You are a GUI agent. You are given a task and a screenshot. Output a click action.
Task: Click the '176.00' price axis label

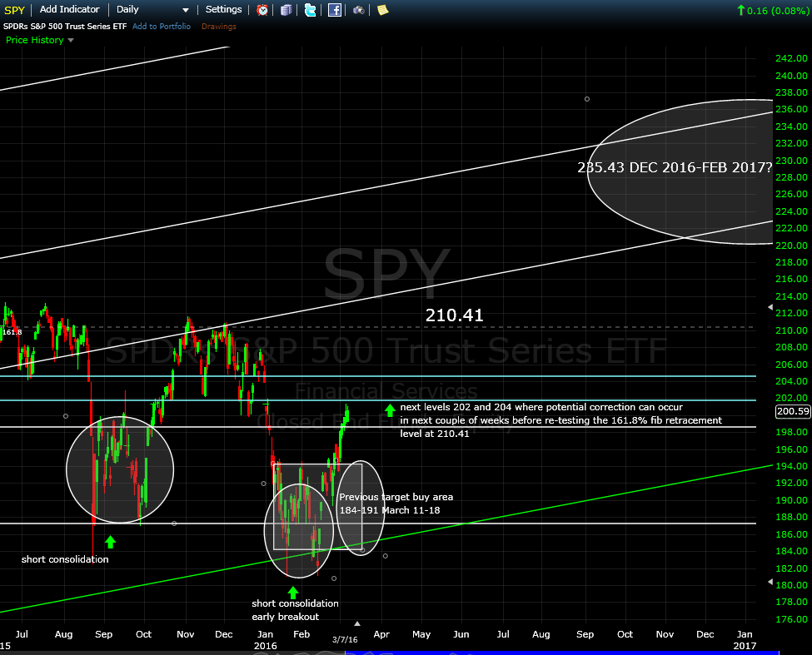(791, 619)
